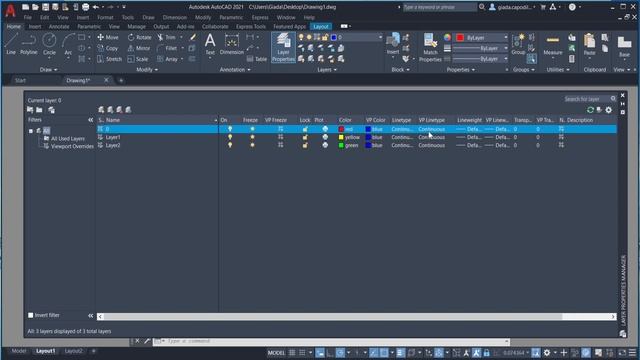Click the Move tool

(108, 37)
